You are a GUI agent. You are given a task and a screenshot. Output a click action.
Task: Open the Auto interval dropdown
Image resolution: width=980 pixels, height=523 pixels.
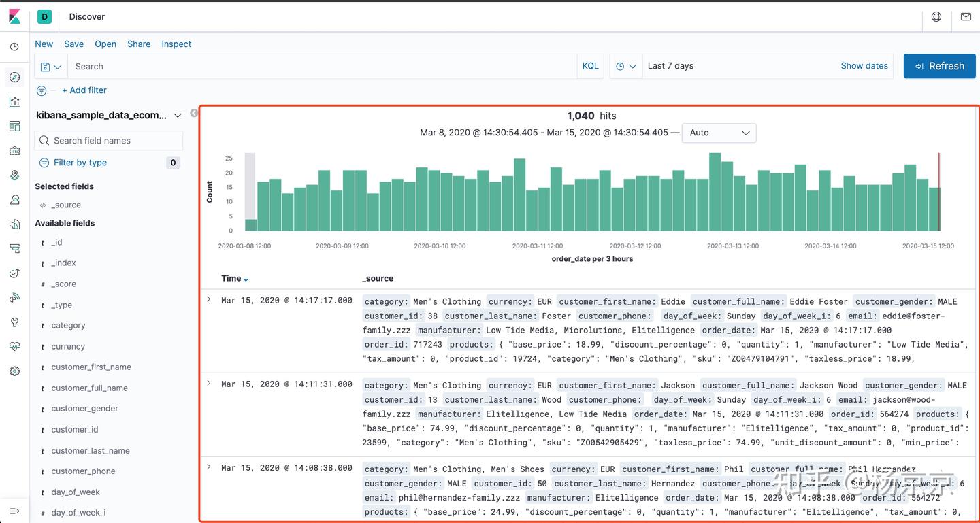tap(719, 133)
